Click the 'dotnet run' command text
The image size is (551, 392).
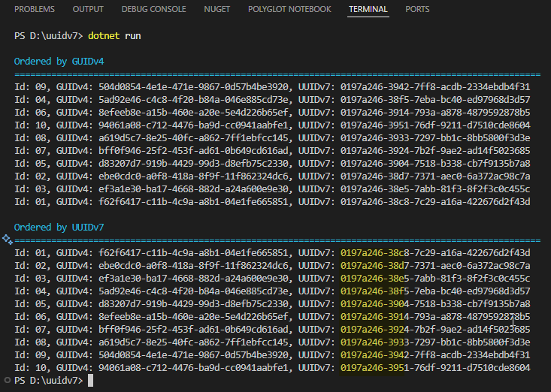[114, 36]
